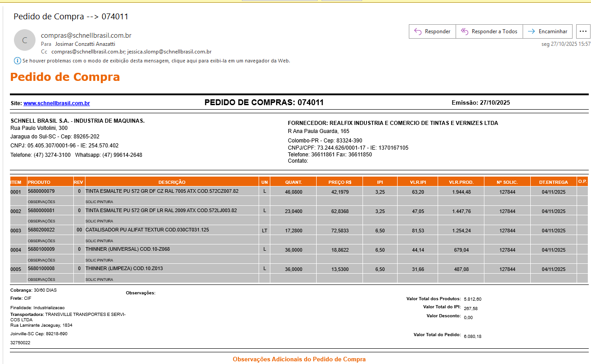Image resolution: width=591 pixels, height=364 pixels.
Task: Click the received timestamp seg 27/10/2025 15:57
Action: 566,44
